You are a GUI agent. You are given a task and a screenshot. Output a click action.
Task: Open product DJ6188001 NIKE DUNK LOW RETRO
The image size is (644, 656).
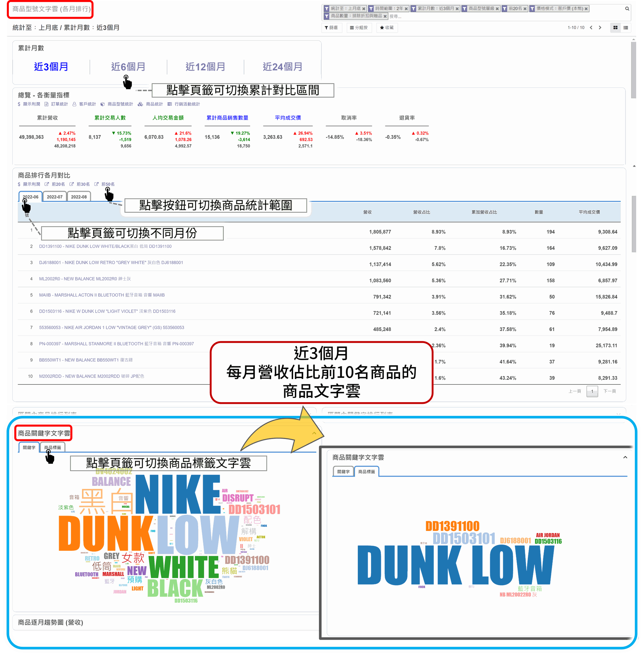coord(111,263)
